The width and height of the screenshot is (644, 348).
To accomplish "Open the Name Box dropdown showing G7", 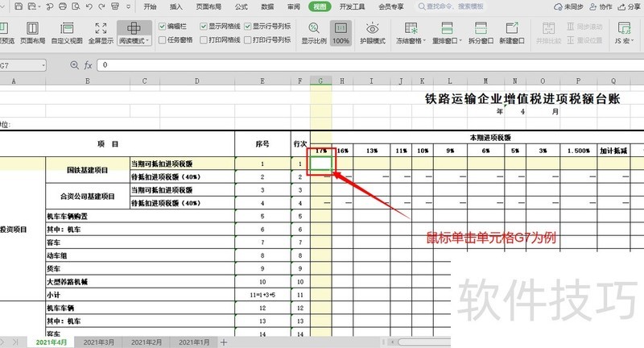I will [x=43, y=65].
